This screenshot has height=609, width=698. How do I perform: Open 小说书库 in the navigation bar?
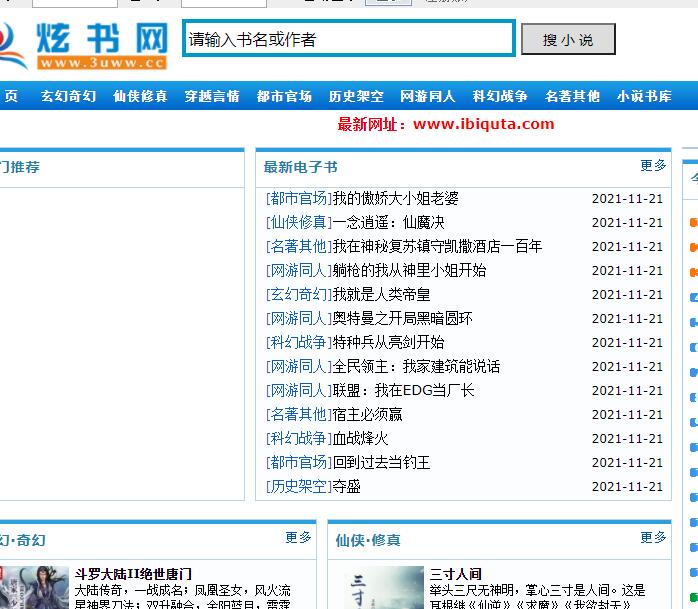click(644, 96)
